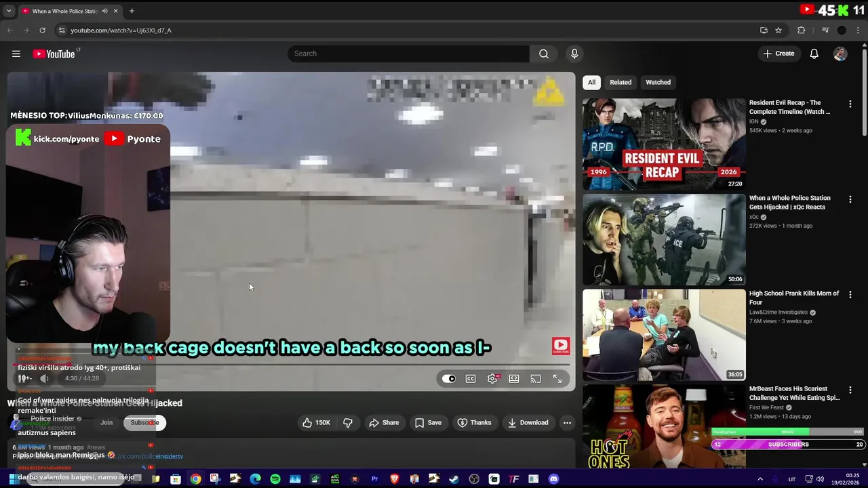Close the YouTube browser tab

point(115,11)
